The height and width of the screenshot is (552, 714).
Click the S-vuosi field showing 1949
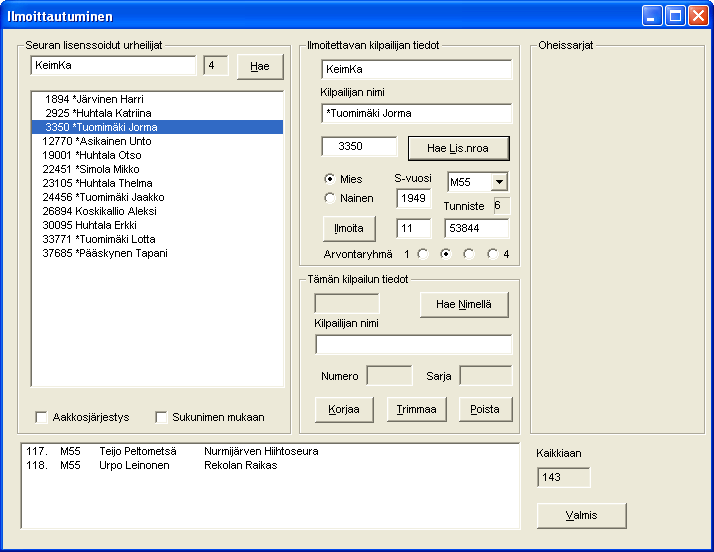point(413,198)
